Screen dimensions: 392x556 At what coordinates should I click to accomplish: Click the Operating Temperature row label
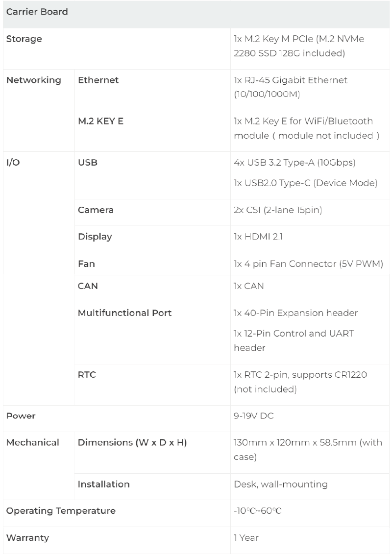(x=61, y=511)
